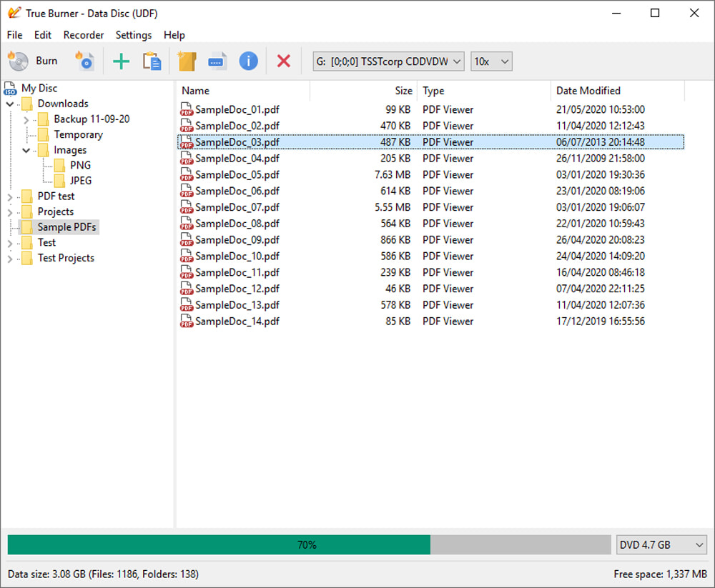
Task: Create a new folder on the disc
Action: [x=187, y=61]
